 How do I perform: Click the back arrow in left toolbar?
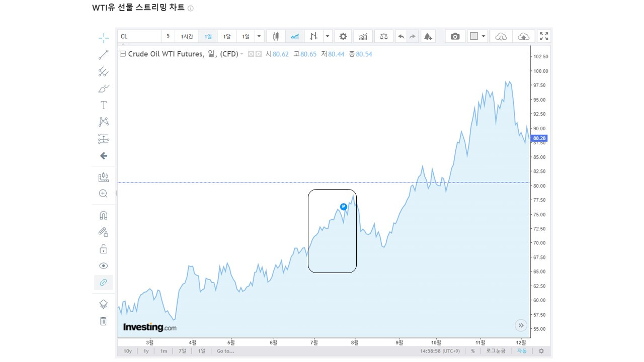pos(103,156)
